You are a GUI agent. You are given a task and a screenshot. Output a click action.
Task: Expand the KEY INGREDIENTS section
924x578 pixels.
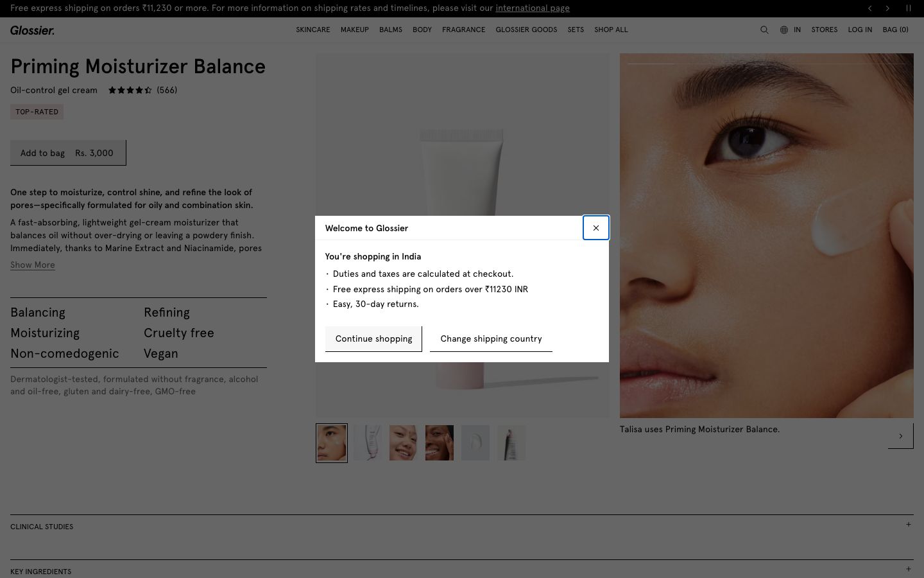click(462, 570)
